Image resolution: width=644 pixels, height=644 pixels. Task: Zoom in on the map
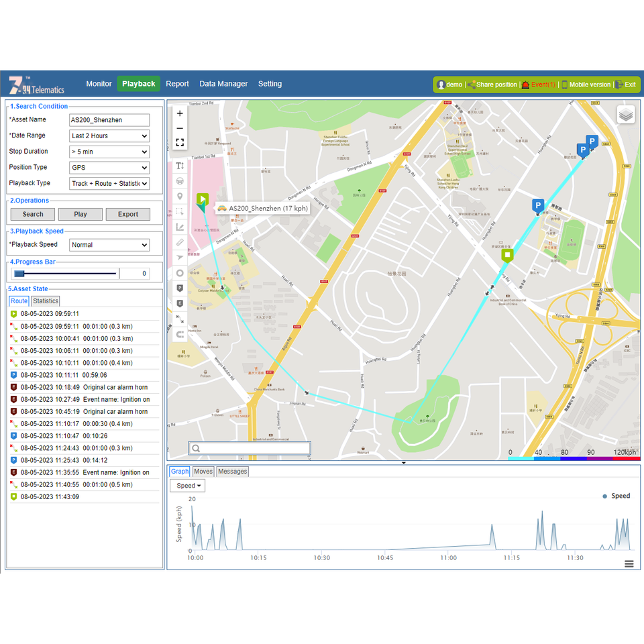pyautogui.click(x=180, y=113)
